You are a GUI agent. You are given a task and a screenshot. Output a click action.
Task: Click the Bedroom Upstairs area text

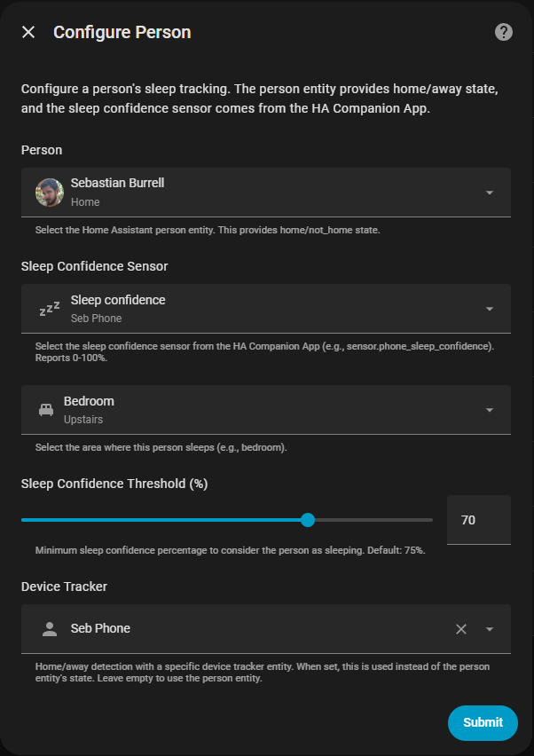(x=89, y=409)
